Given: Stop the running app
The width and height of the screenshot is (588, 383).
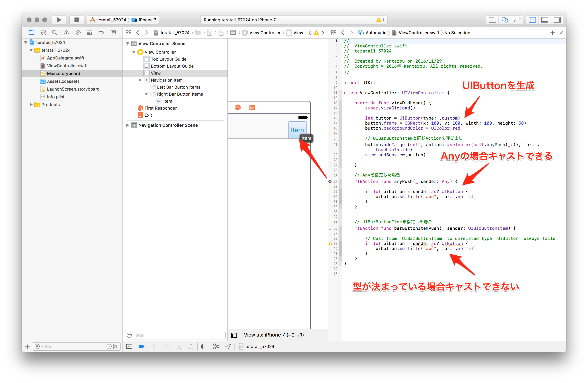Looking at the screenshot, I should click(77, 20).
